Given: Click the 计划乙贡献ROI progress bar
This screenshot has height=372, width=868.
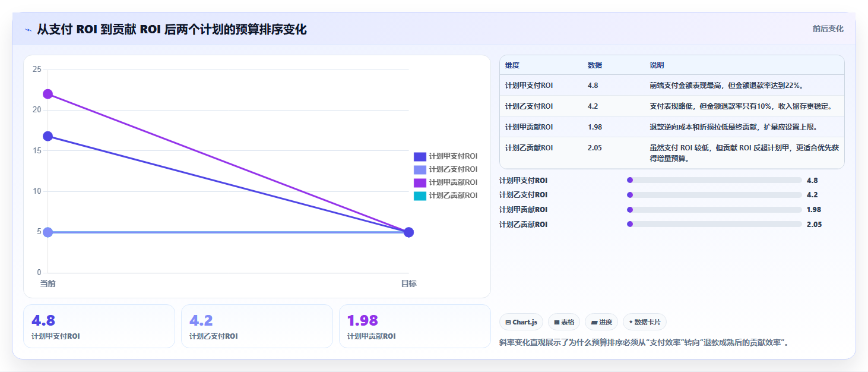Looking at the screenshot, I should pyautogui.click(x=714, y=225).
